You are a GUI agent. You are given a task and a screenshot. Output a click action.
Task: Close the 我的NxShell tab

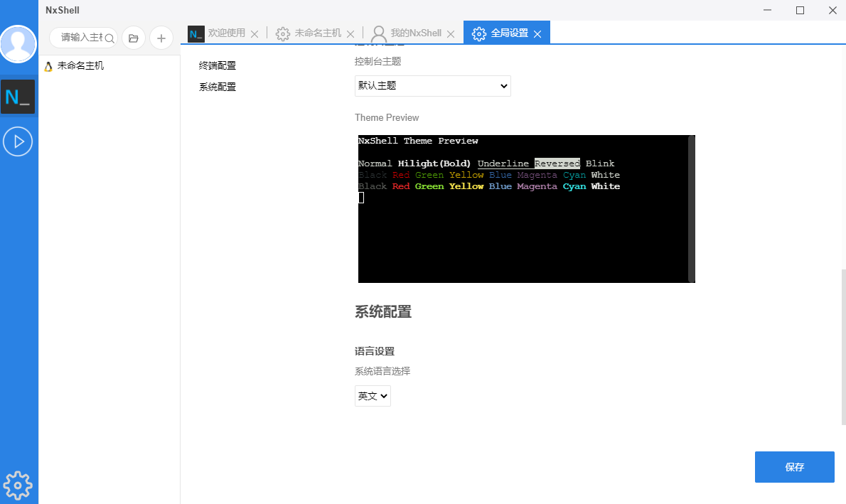click(451, 33)
